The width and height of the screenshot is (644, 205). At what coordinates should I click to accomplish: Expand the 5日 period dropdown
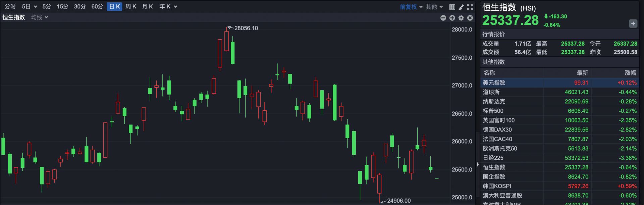(30, 7)
